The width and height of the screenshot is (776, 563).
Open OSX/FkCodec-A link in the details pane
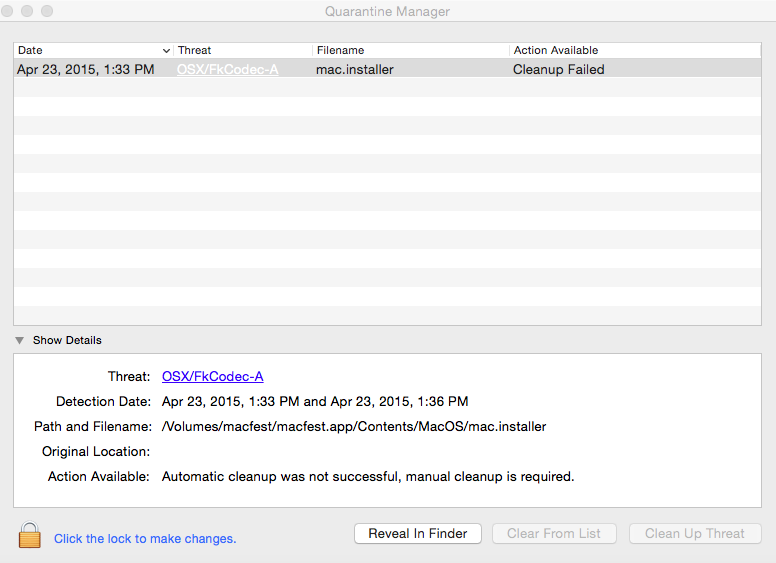point(213,376)
